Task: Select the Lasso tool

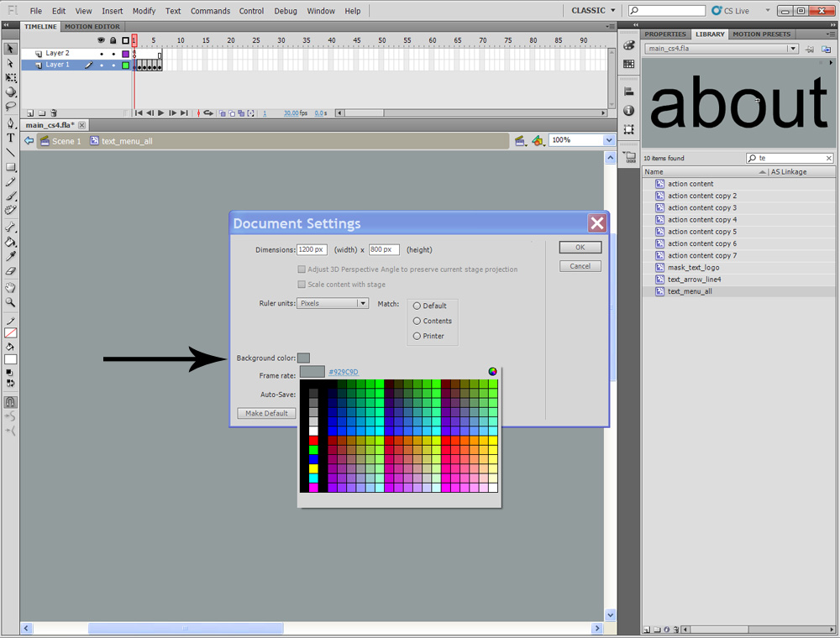Action: (x=11, y=107)
